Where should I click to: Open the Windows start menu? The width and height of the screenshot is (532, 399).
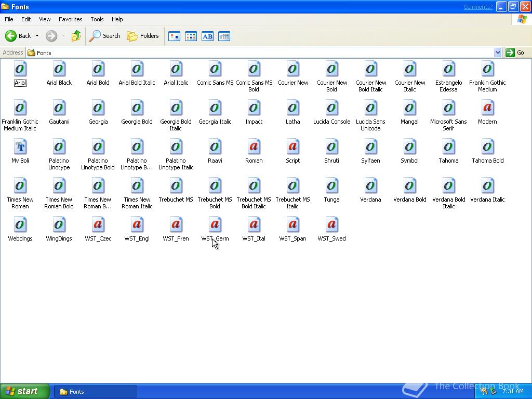click(24, 392)
